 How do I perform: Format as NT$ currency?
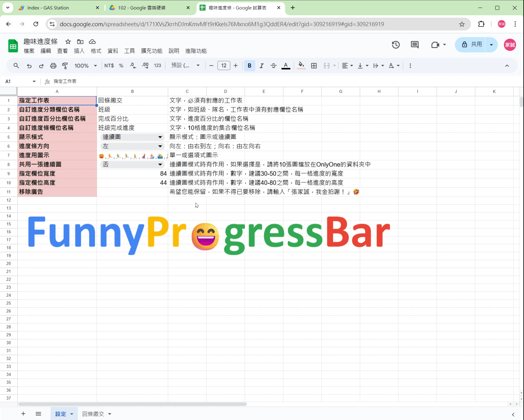pyautogui.click(x=109, y=66)
